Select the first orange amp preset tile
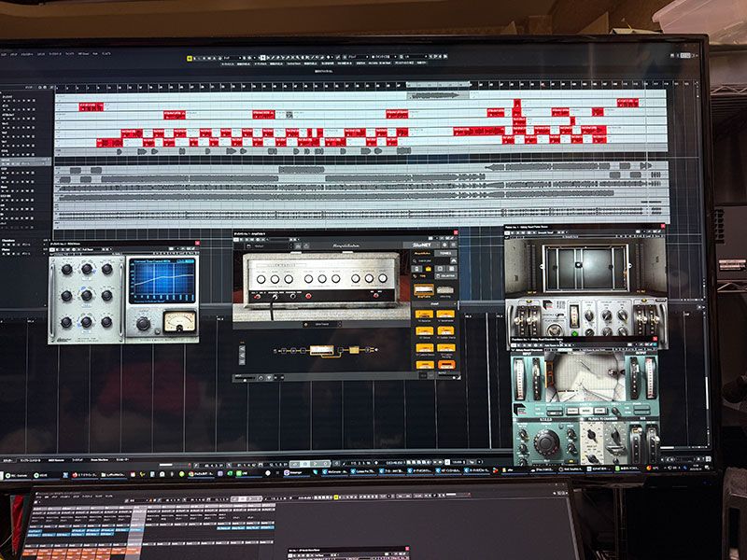This screenshot has height=560, width=747. coord(424,315)
